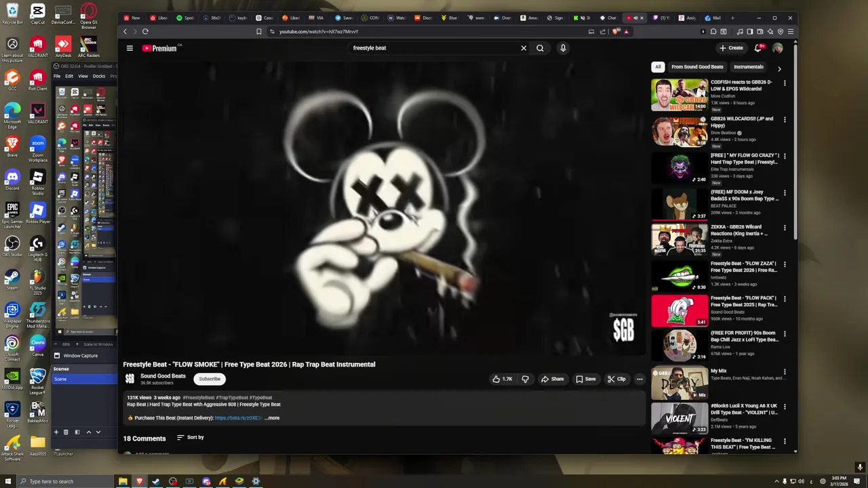The image size is (868, 488).
Task: Move scene down in OBS list
Action: [x=98, y=432]
